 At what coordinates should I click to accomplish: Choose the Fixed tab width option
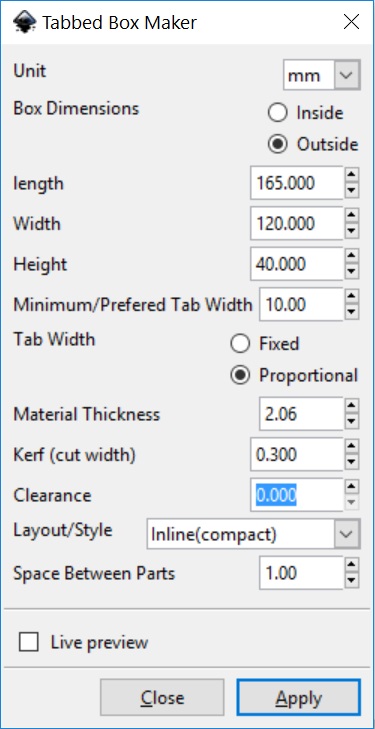coord(265,344)
